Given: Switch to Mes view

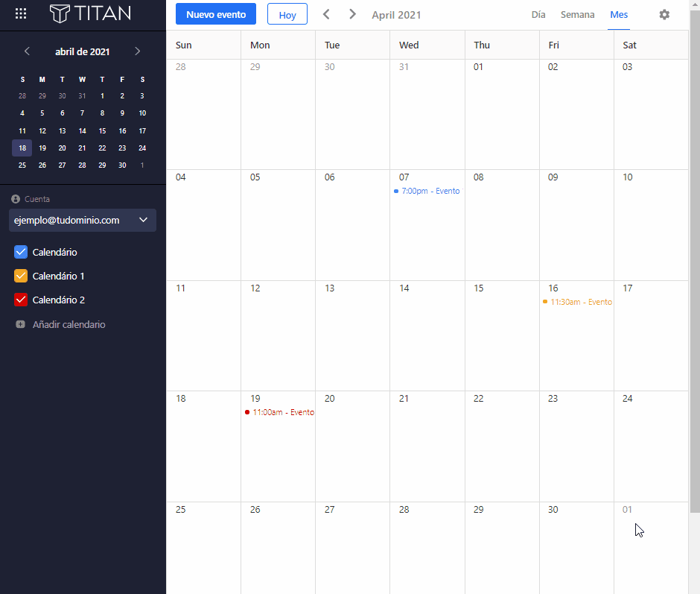Looking at the screenshot, I should tap(619, 15).
